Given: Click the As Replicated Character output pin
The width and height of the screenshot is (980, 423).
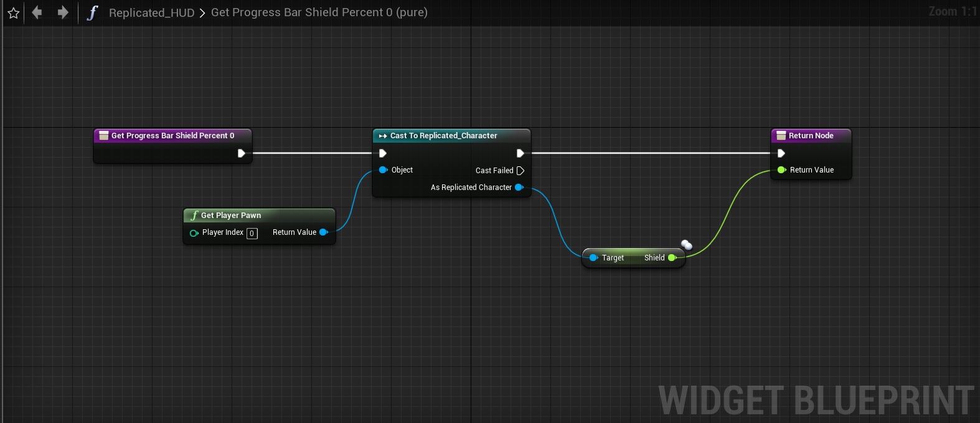Looking at the screenshot, I should coord(519,188).
